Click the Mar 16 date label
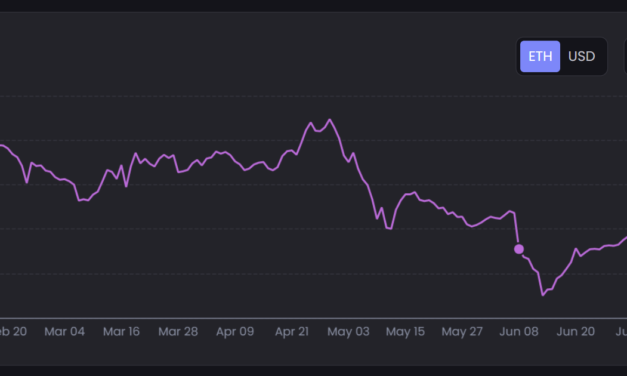This screenshot has height=376, width=627. 121,332
